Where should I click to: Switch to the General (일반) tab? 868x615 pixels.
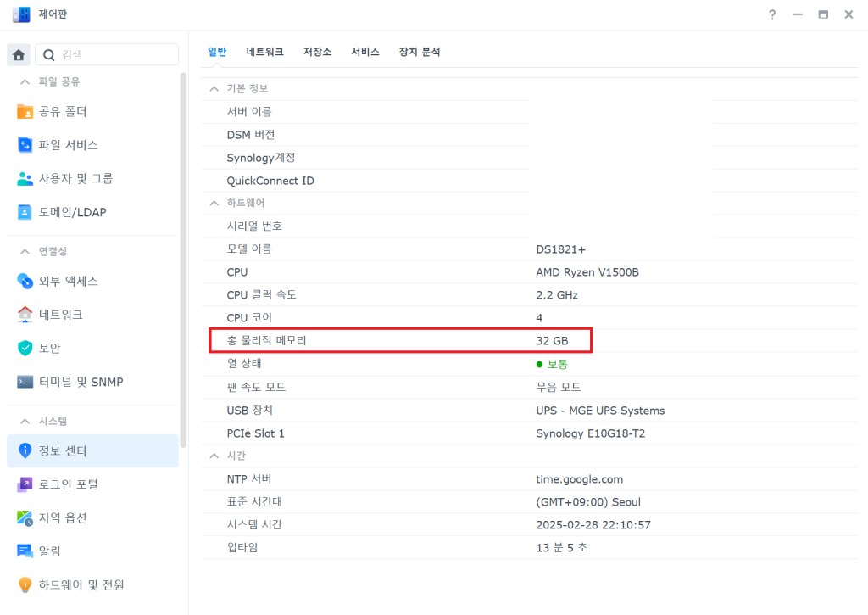tap(217, 52)
